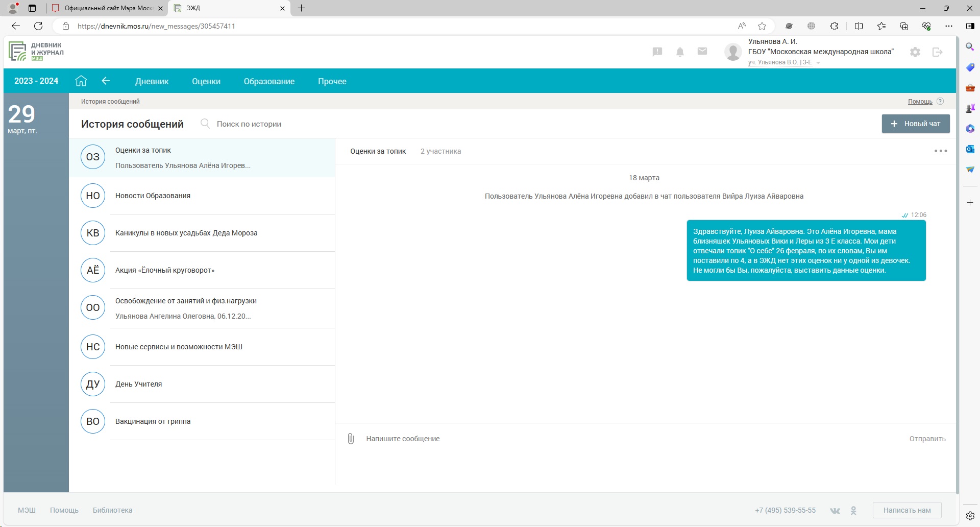Open the Оценки menu in navbar
The height and width of the screenshot is (527, 980).
206,81
